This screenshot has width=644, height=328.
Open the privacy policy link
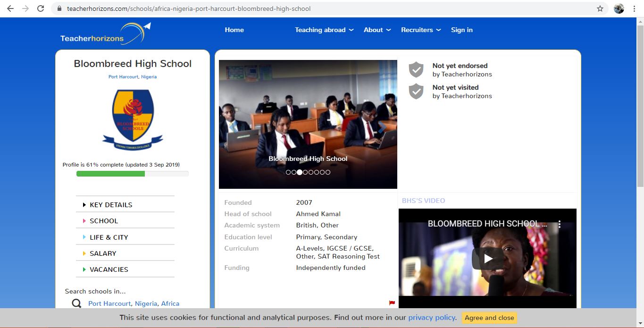(x=432, y=318)
